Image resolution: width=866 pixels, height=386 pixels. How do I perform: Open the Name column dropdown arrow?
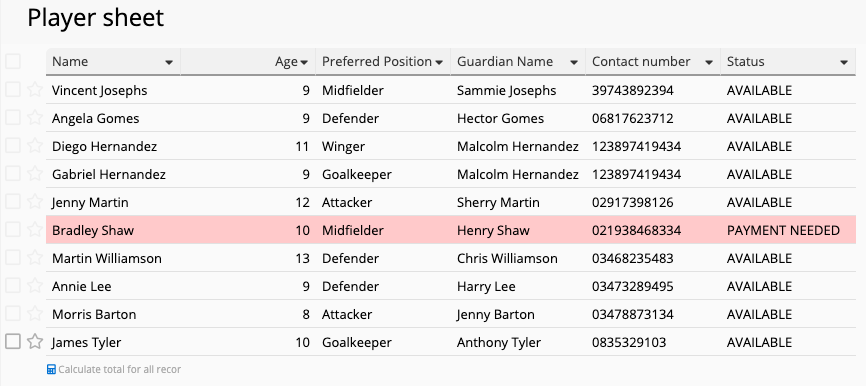coord(169,62)
